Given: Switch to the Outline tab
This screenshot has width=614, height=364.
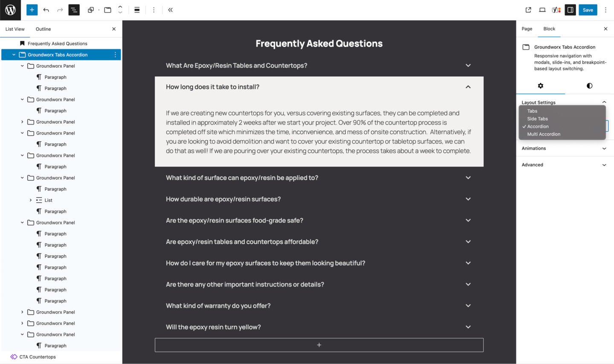Looking at the screenshot, I should pyautogui.click(x=43, y=29).
